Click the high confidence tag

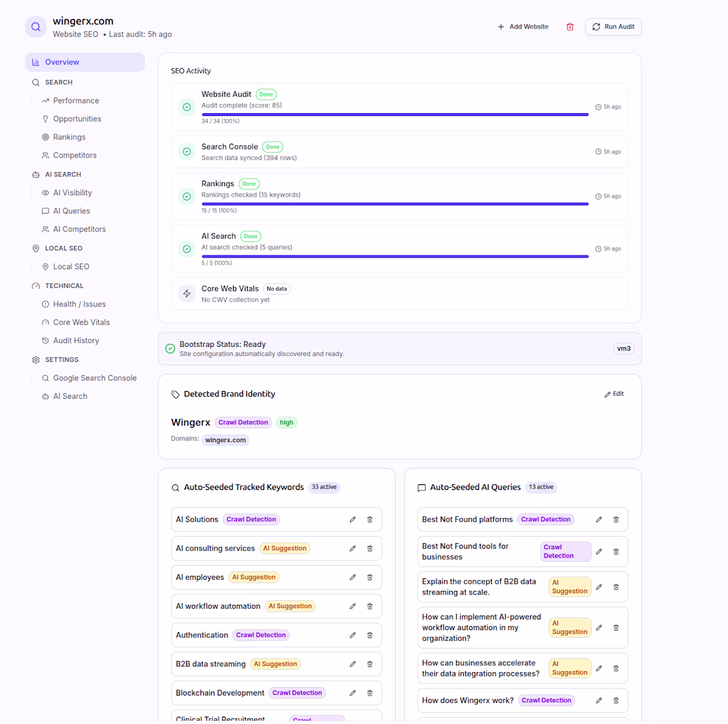(287, 423)
